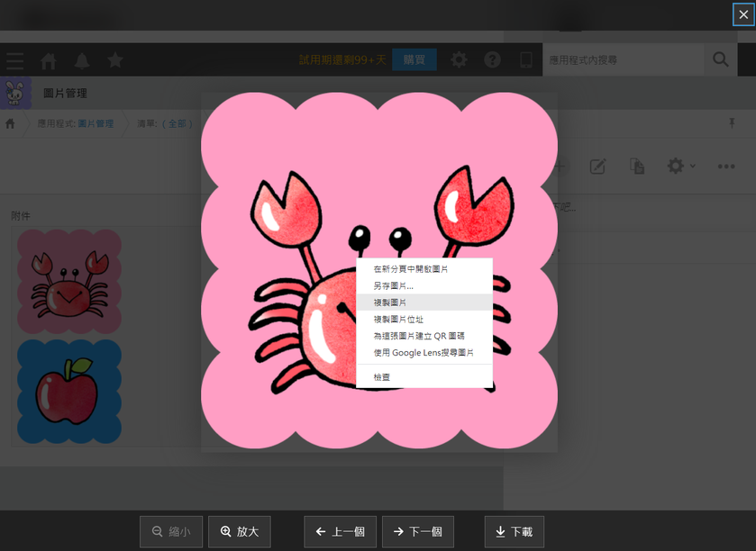Open the help question mark icon
The width and height of the screenshot is (756, 551).
point(492,60)
